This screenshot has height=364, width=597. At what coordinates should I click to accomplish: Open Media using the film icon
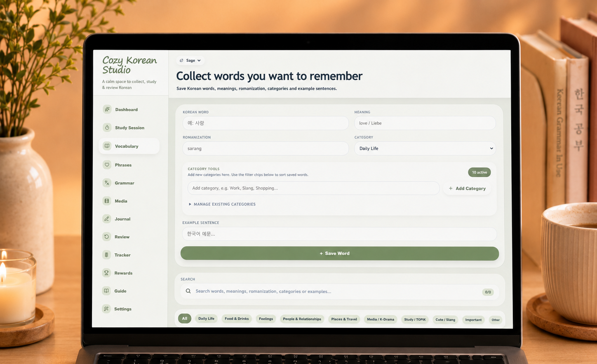(x=107, y=201)
